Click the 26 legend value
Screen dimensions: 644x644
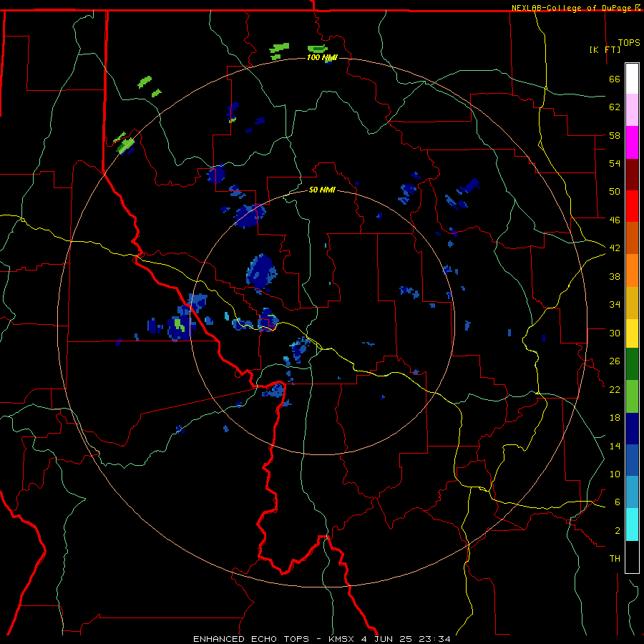click(615, 361)
